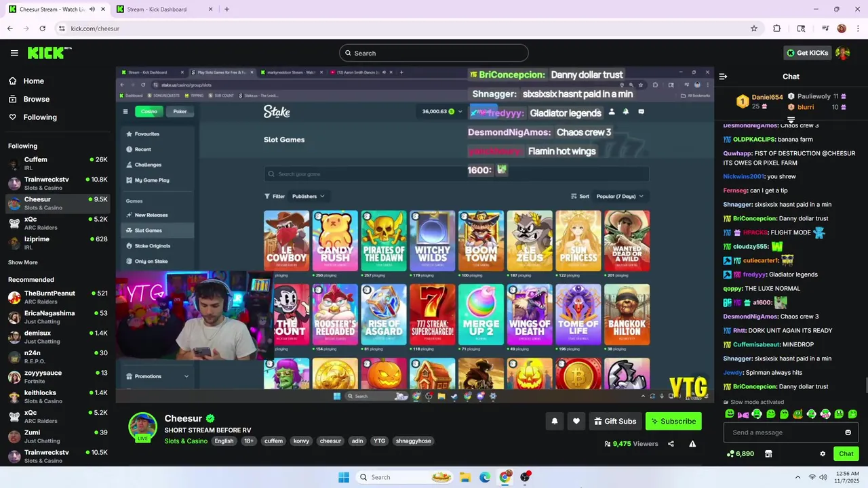Click the 6,890 channel points balance

pos(740,453)
